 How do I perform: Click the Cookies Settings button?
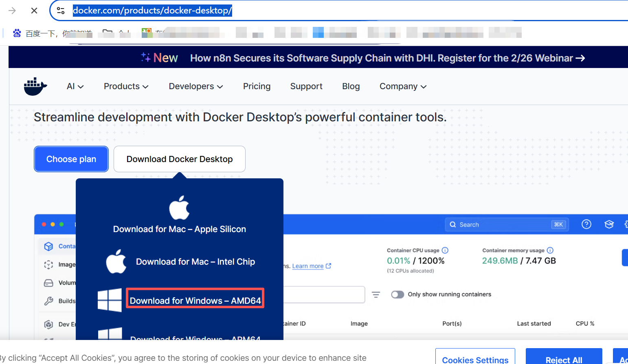click(x=475, y=359)
